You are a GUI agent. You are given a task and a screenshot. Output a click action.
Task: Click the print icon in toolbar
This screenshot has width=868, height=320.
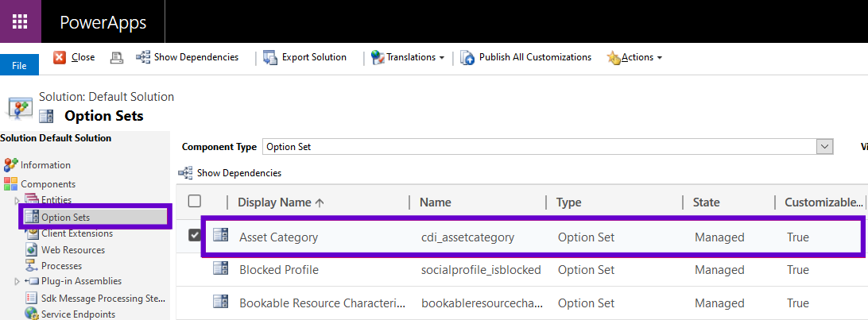point(116,57)
